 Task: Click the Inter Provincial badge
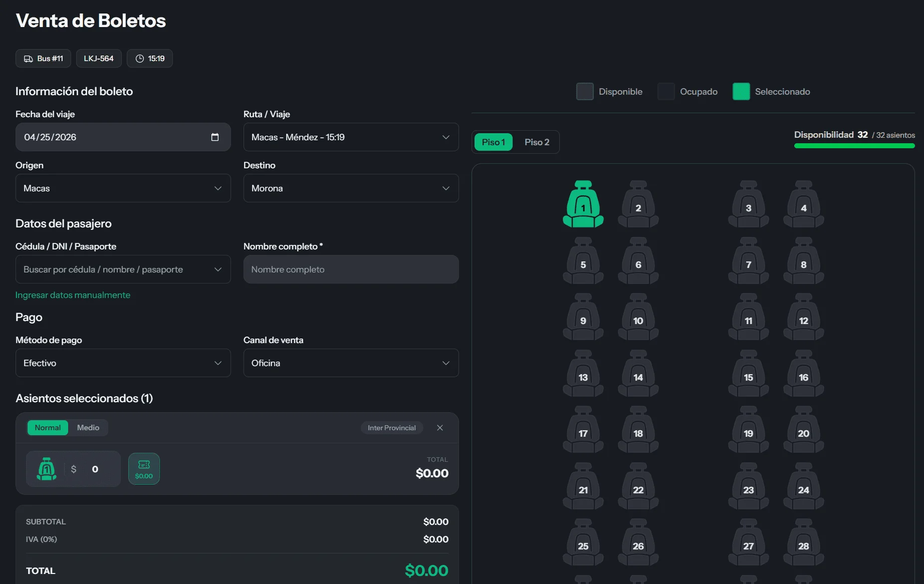pyautogui.click(x=392, y=428)
